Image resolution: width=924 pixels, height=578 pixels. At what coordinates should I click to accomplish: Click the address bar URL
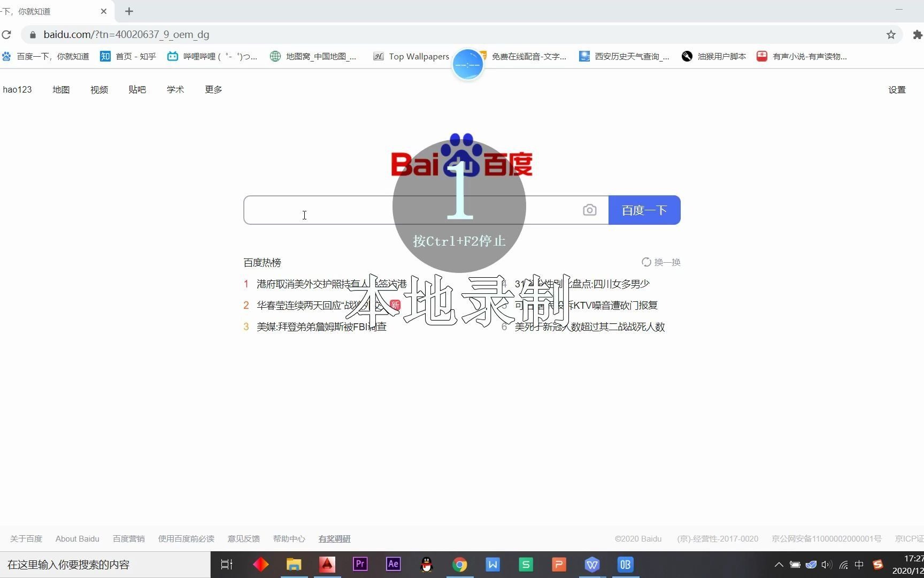(x=126, y=35)
